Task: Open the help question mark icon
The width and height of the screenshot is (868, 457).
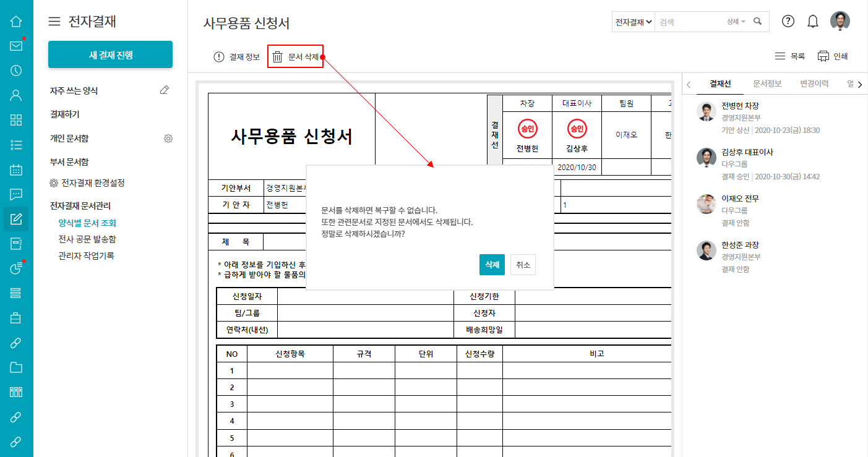Action: [788, 21]
